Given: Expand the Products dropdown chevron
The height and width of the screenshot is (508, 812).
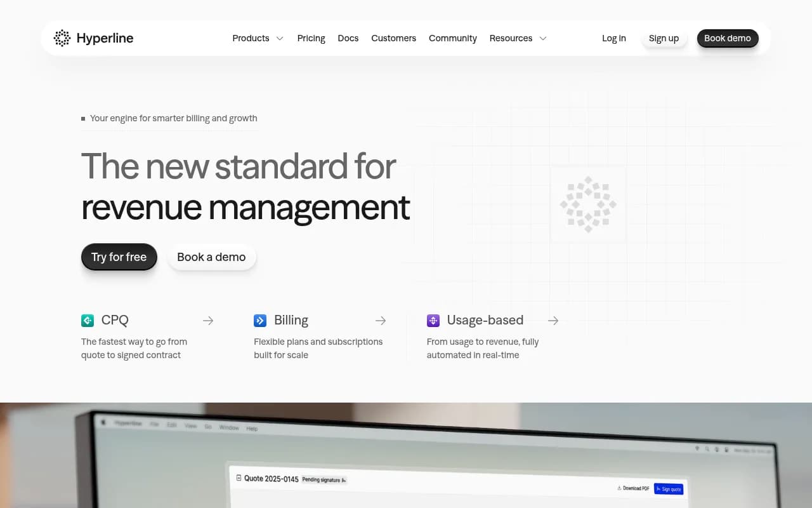Looking at the screenshot, I should click(280, 38).
